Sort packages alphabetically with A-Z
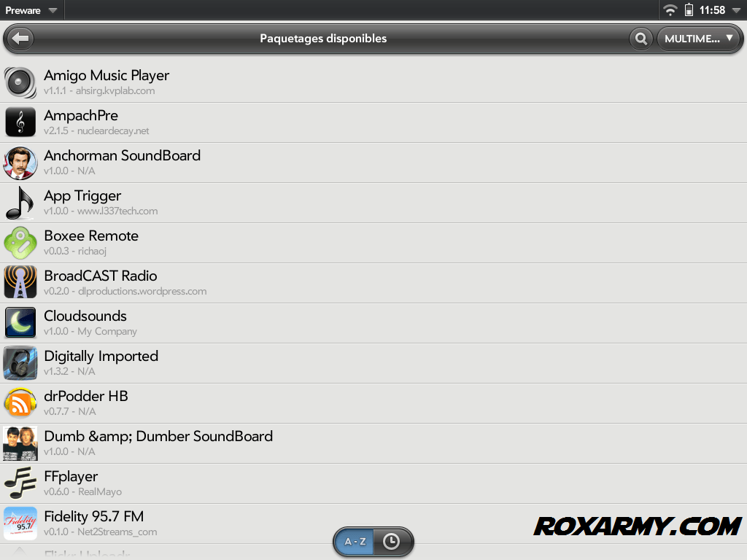Viewport: 747px width, 560px height. 355,542
